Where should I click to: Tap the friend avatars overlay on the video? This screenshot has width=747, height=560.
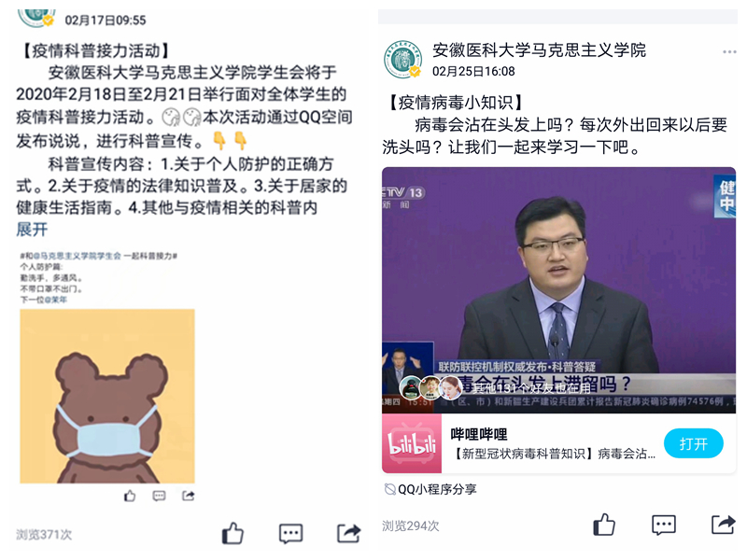pyautogui.click(x=430, y=387)
